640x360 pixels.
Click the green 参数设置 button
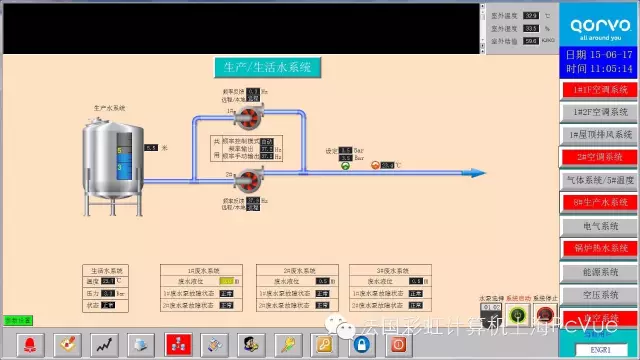(x=18, y=320)
